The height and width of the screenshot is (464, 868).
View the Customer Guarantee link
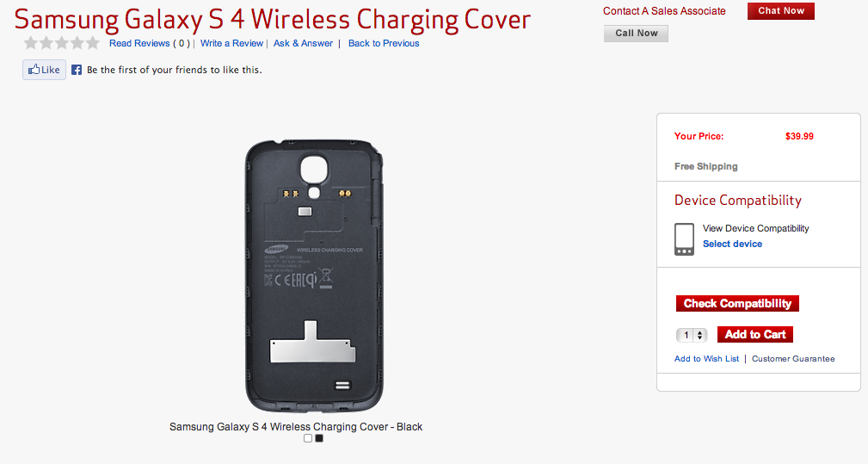(x=793, y=359)
